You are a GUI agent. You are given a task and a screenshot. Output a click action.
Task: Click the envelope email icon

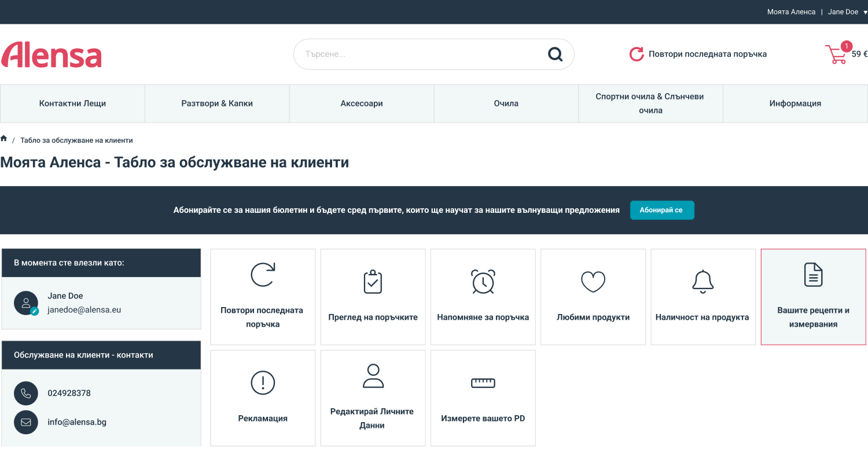click(x=26, y=422)
